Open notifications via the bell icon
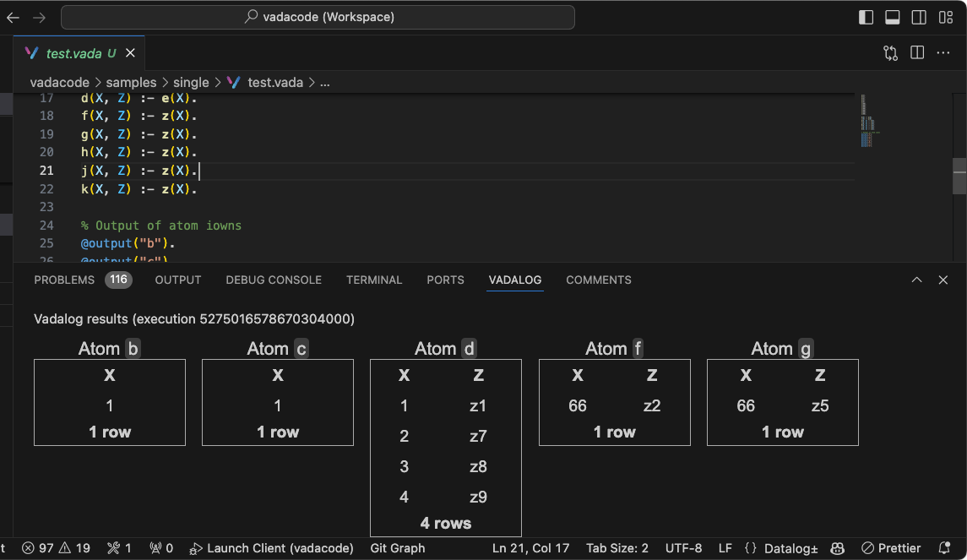The height and width of the screenshot is (560, 967). pyautogui.click(x=946, y=547)
